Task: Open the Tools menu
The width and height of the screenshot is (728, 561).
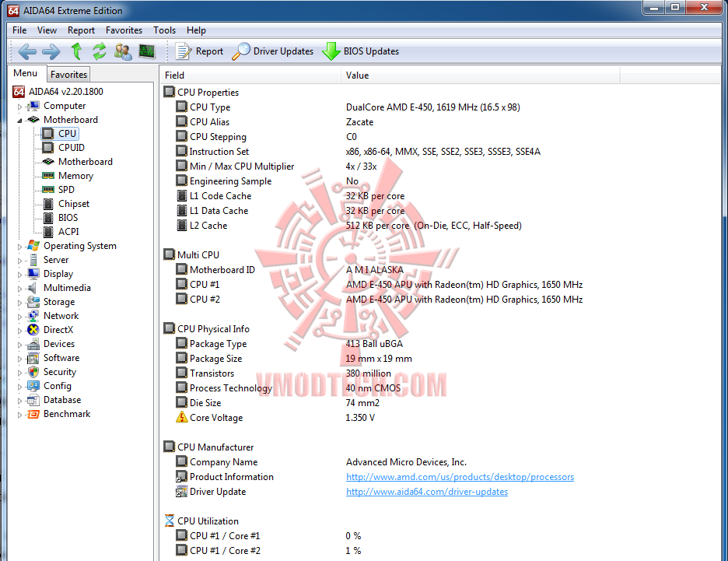Action: (164, 30)
